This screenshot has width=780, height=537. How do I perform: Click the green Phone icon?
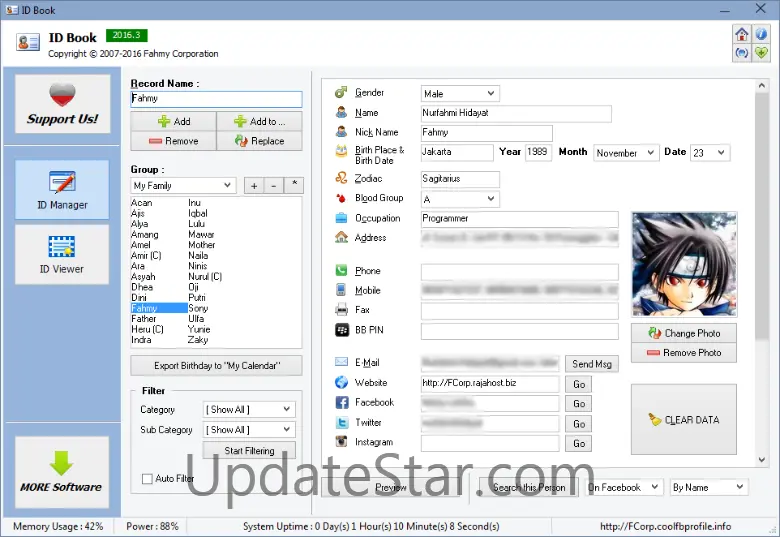341,270
